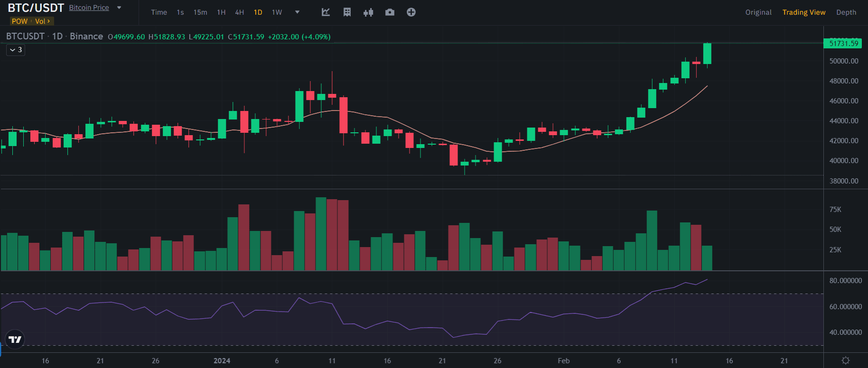Switch to the 4H interval
The image size is (868, 368).
point(240,12)
